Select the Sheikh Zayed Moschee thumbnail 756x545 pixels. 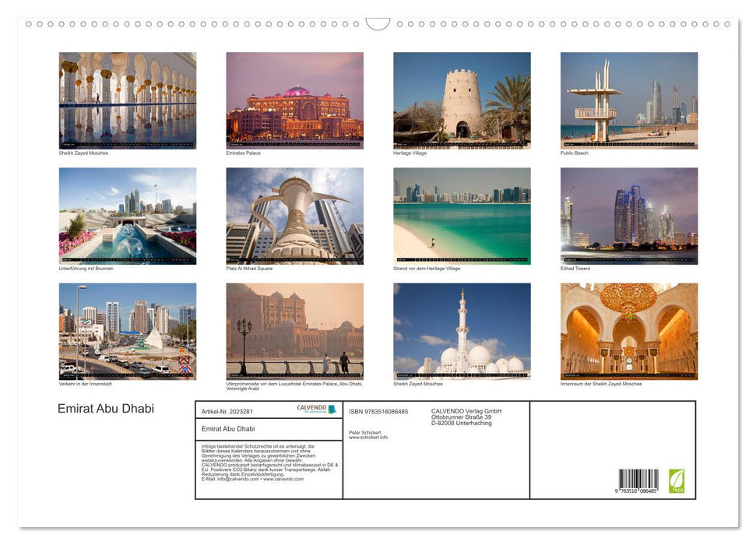pyautogui.click(x=128, y=100)
